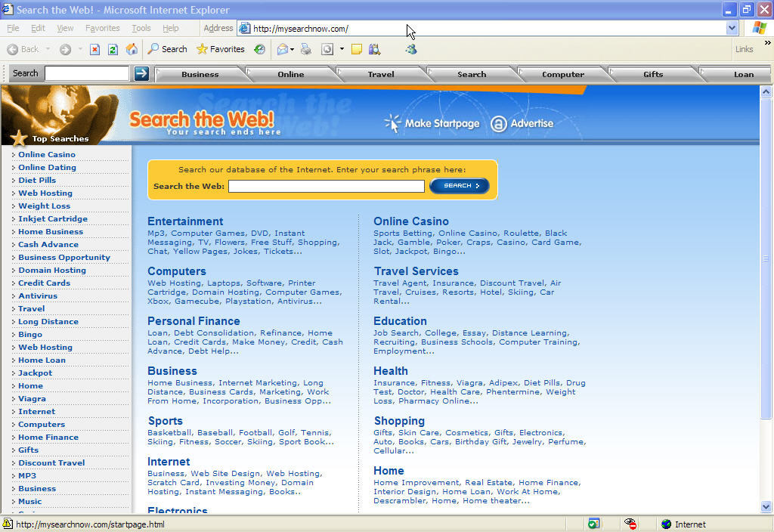Image resolution: width=774 pixels, height=532 pixels.
Task: Click the Windows flag logo throbber
Action: (x=760, y=28)
